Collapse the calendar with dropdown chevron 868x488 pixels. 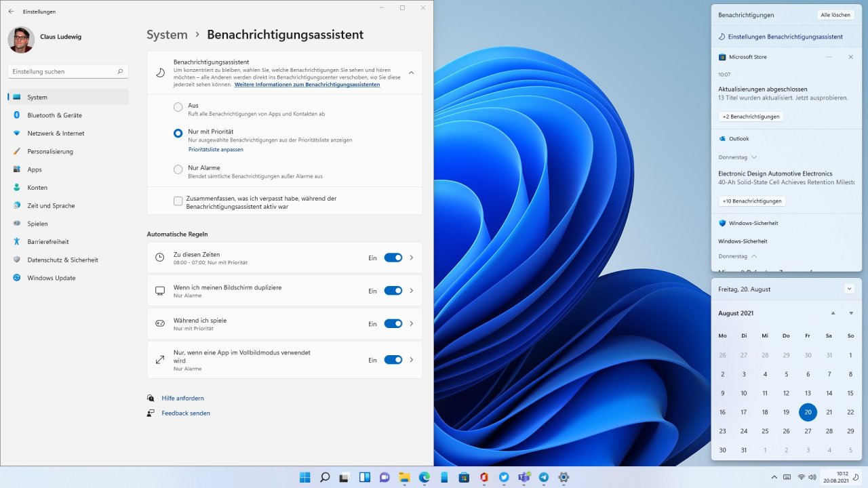pos(850,289)
